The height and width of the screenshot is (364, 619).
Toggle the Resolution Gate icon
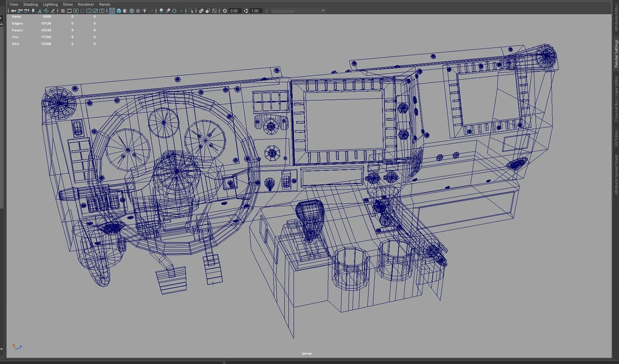(x=76, y=11)
